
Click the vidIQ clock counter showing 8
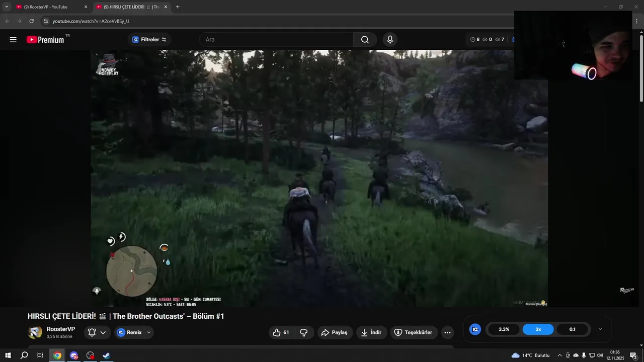[x=475, y=39]
